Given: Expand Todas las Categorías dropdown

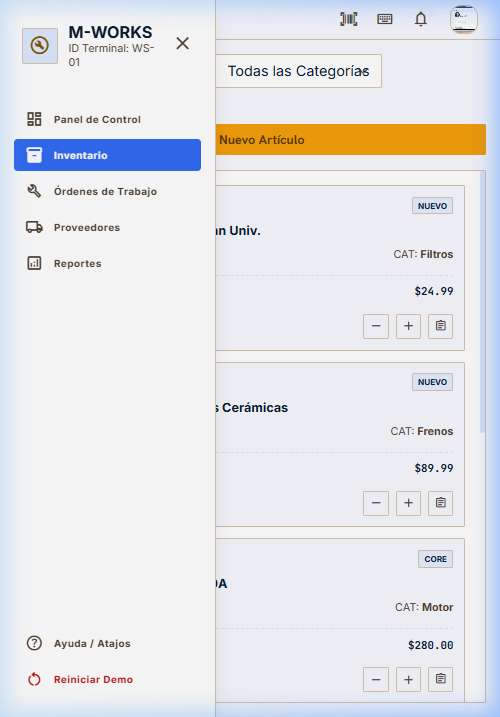Looking at the screenshot, I should (x=299, y=71).
